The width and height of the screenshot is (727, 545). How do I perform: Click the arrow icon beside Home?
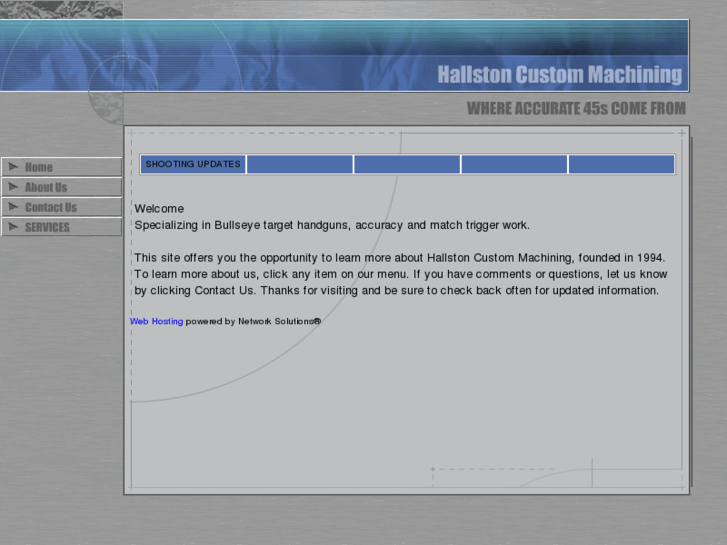(13, 167)
